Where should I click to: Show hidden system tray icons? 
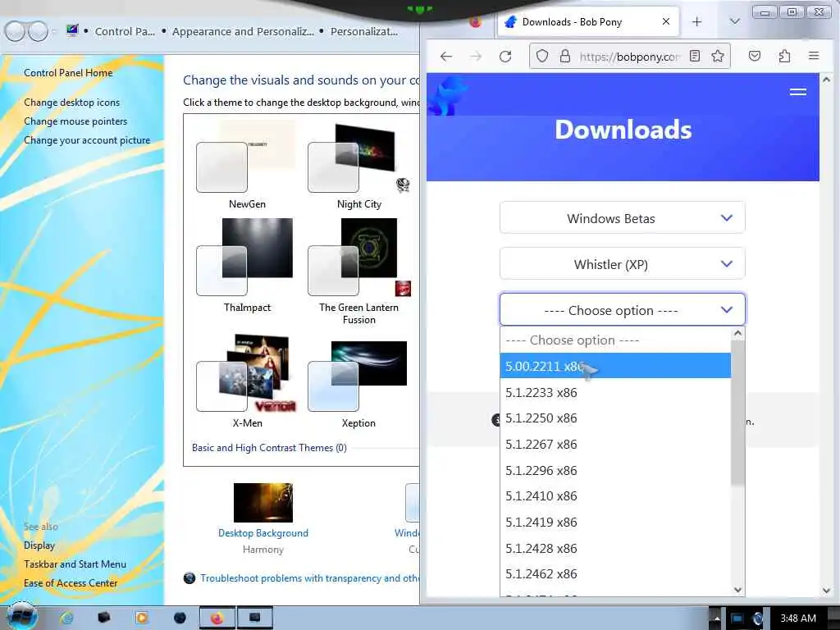pyautogui.click(x=716, y=619)
